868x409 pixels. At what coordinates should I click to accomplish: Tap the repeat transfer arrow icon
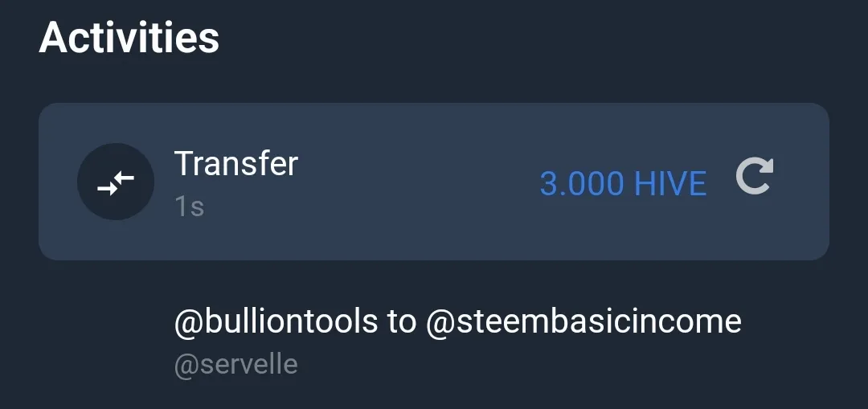[755, 177]
